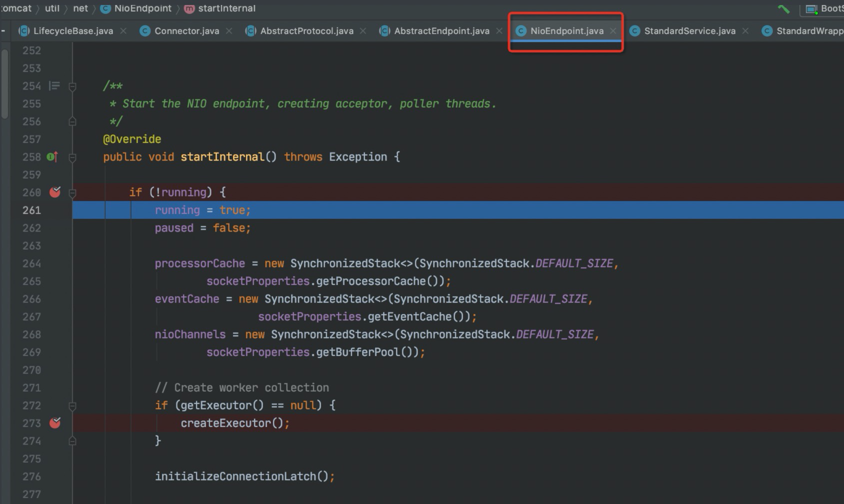Click fold end marker on line 274
The image size is (844, 504).
click(x=72, y=441)
